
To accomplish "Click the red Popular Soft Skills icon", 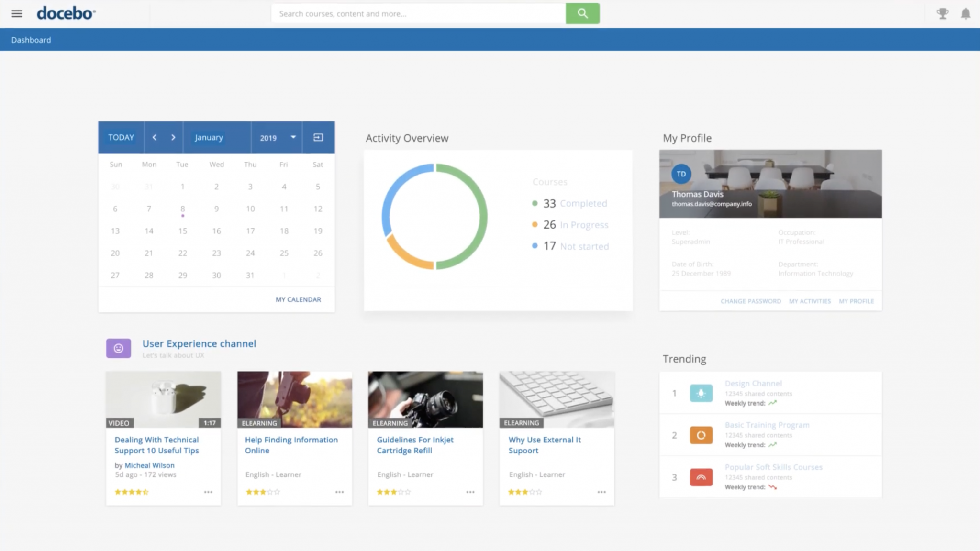I will [x=701, y=477].
